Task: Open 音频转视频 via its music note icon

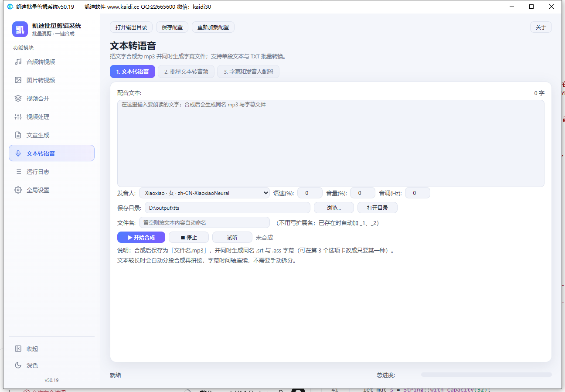Action: pyautogui.click(x=18, y=62)
